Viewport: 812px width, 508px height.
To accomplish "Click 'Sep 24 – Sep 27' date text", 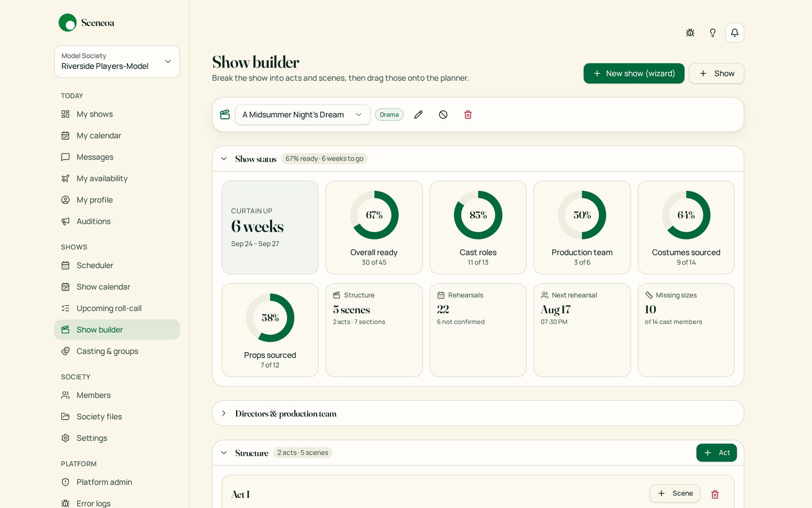I will pyautogui.click(x=255, y=244).
